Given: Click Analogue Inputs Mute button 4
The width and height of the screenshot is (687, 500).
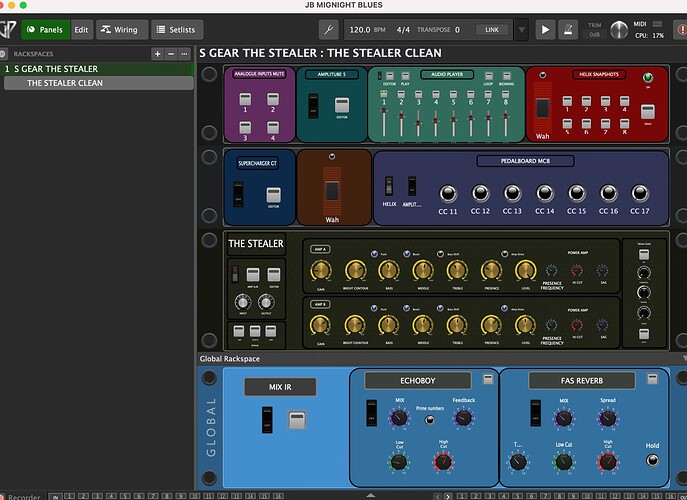Looking at the screenshot, I should (x=273, y=128).
